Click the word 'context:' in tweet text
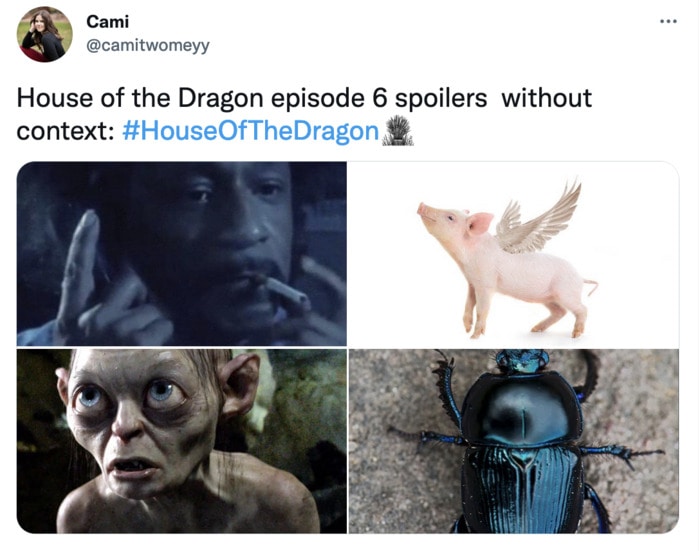This screenshot has width=700, height=551. click(65, 131)
